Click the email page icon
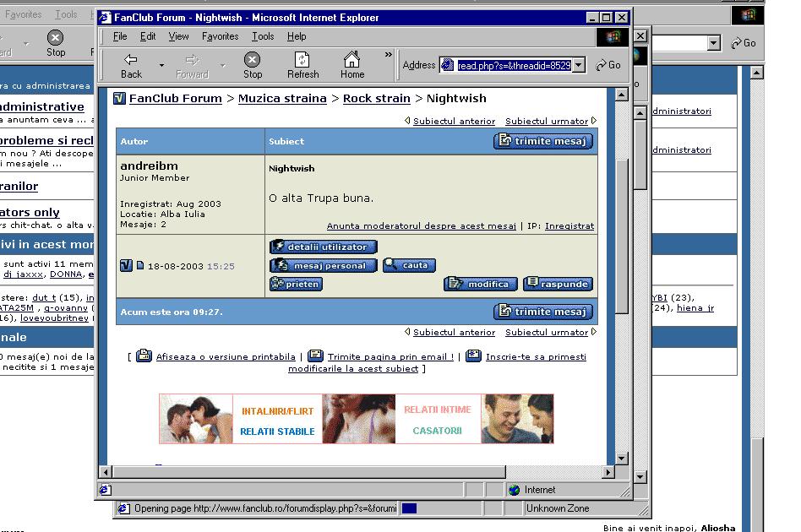The image size is (801, 532). [x=316, y=356]
